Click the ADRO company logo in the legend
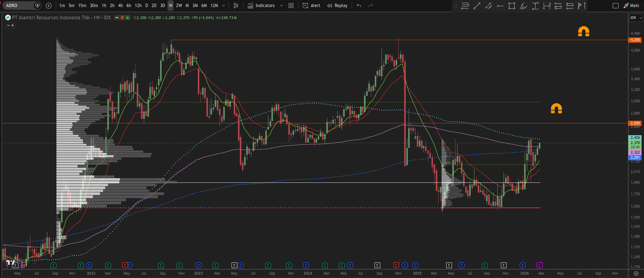Image resolution: width=644 pixels, height=278 pixels. tap(8, 18)
